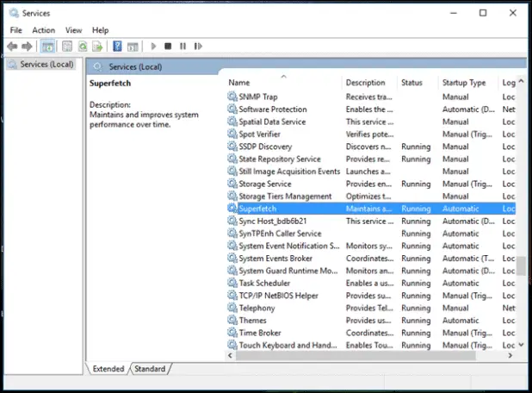Select the SynTPEnh Caller Service row

[x=371, y=234]
